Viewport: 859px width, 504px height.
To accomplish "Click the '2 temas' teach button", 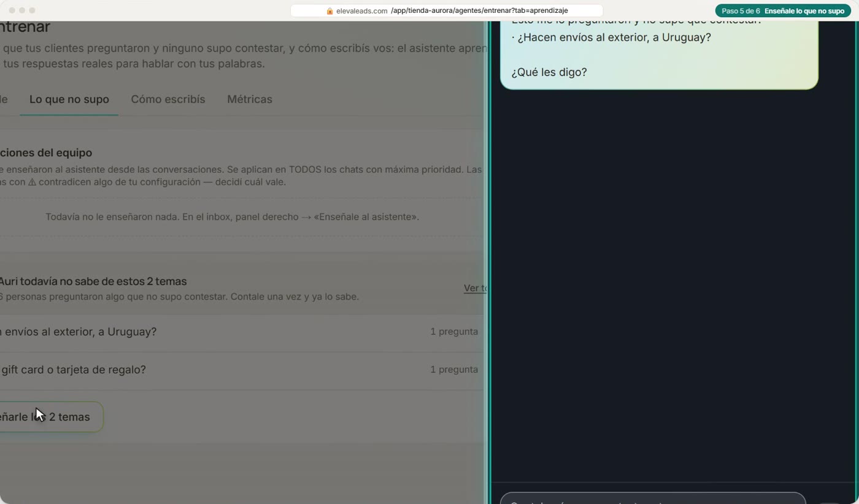I will [50, 417].
